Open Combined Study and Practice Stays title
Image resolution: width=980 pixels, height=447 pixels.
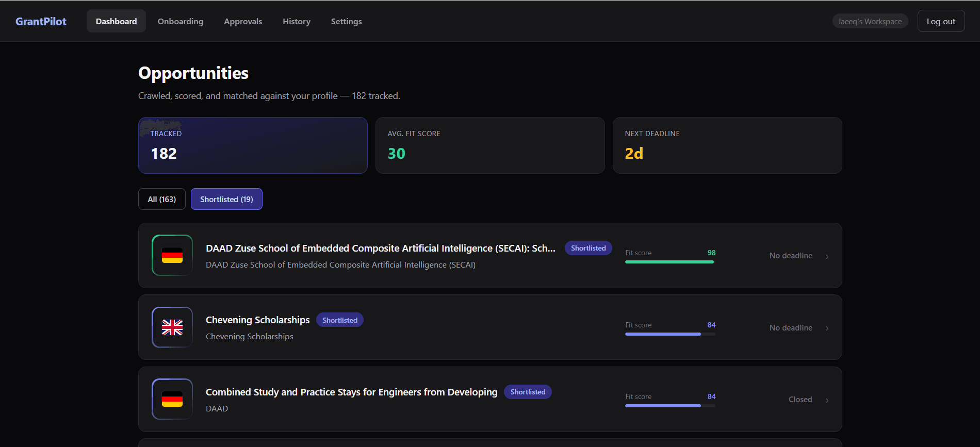[352, 392]
